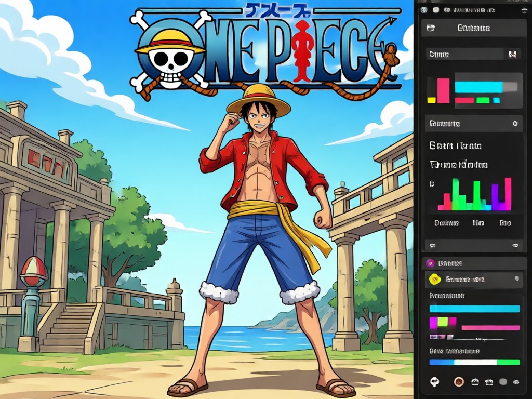Click the last small icon in bottom toolbar
The width and height of the screenshot is (532, 399).
coord(516,382)
